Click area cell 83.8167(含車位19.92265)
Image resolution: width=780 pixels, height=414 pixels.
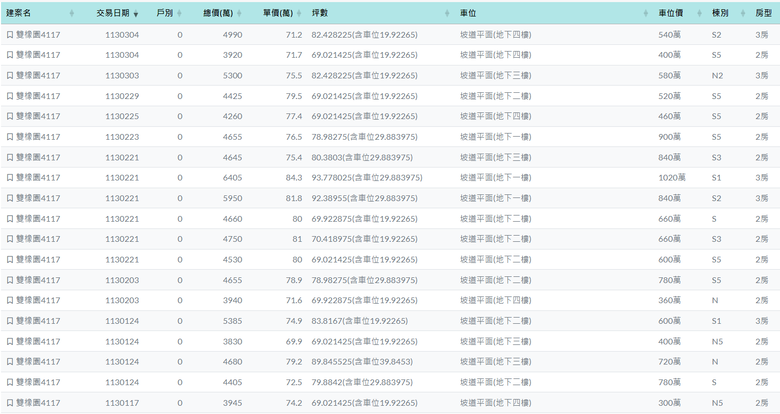(x=360, y=321)
